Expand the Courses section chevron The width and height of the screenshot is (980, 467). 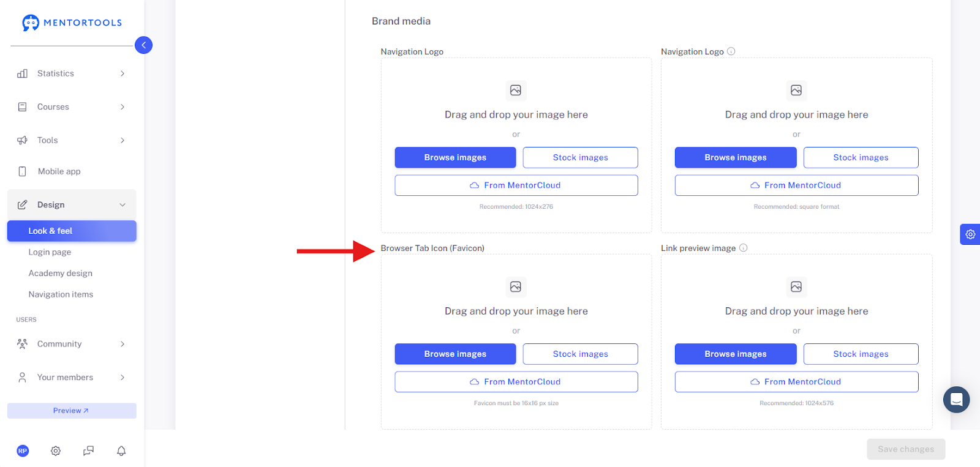click(x=123, y=107)
